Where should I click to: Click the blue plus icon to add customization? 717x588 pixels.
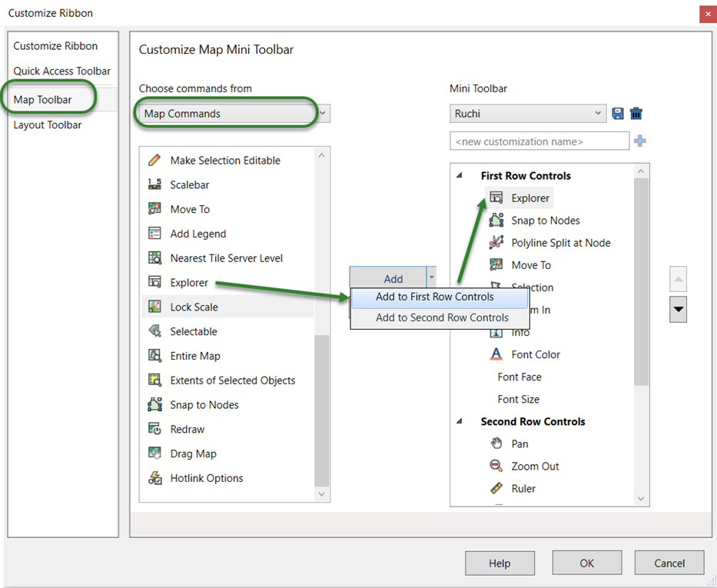pyautogui.click(x=640, y=141)
